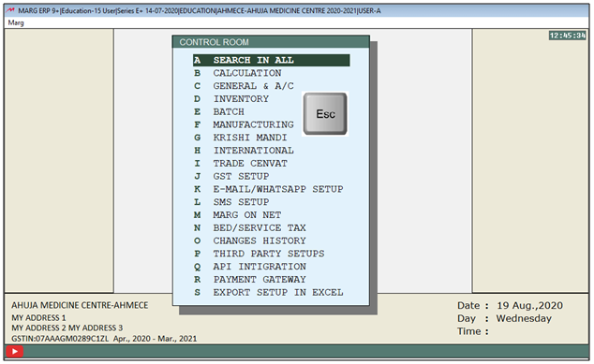594x364 pixels.
Task: Click the day value Wednesday
Action: pyautogui.click(x=524, y=318)
